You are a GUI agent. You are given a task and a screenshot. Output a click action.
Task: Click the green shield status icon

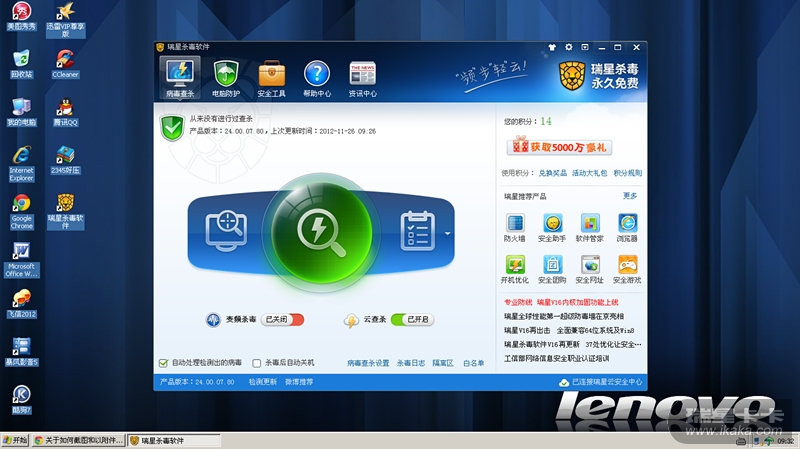[172, 128]
